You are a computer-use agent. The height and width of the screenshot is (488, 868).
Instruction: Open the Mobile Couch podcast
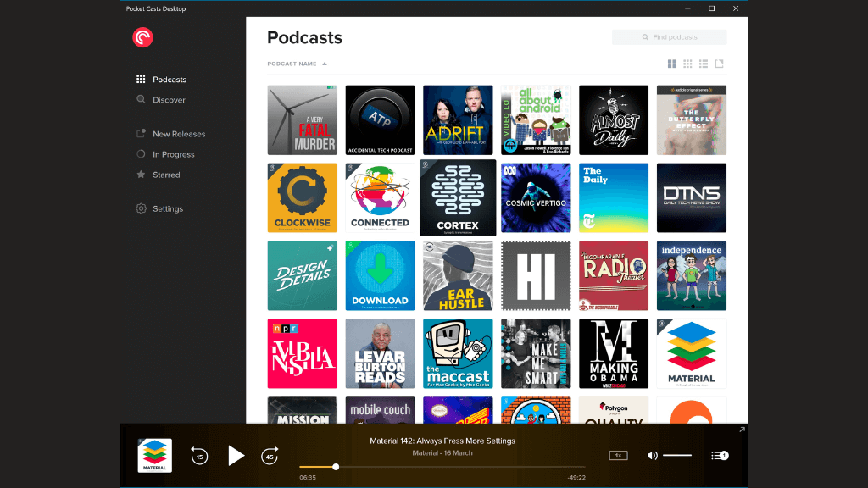380,410
